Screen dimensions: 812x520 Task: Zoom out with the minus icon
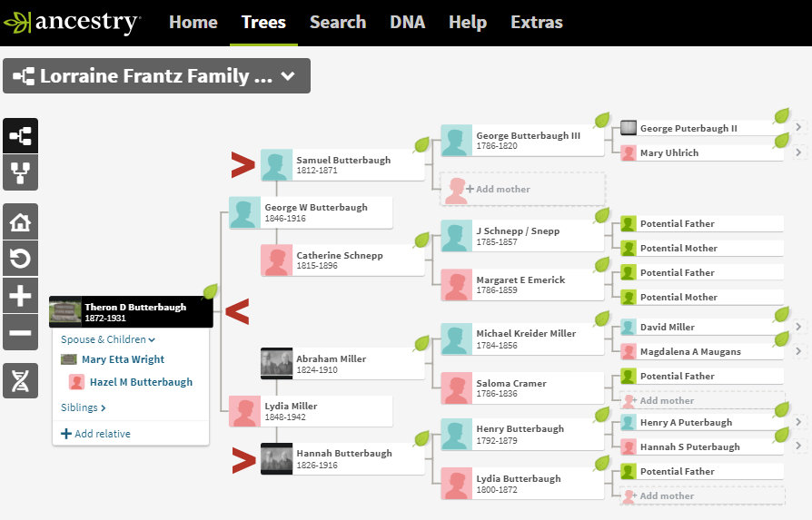click(20, 333)
